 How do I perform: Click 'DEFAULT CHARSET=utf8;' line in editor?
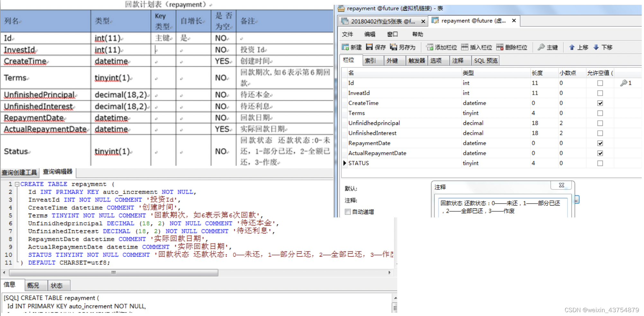(x=69, y=263)
